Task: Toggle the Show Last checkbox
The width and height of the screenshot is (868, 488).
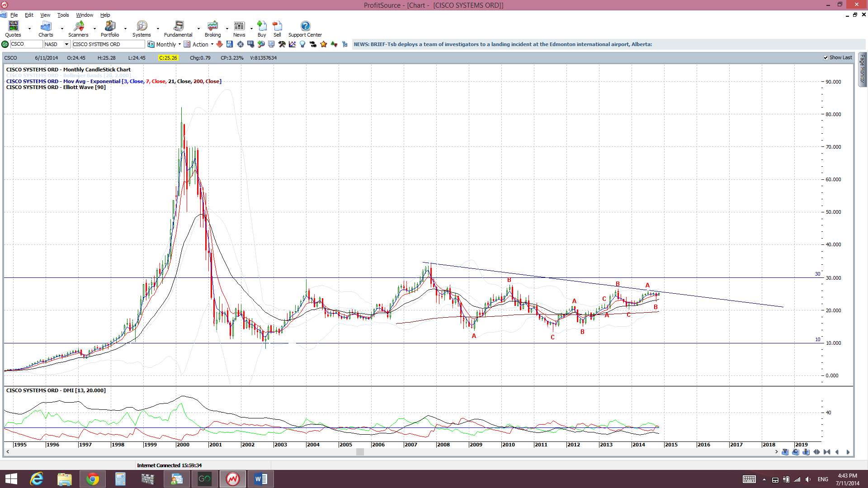Action: [x=826, y=58]
